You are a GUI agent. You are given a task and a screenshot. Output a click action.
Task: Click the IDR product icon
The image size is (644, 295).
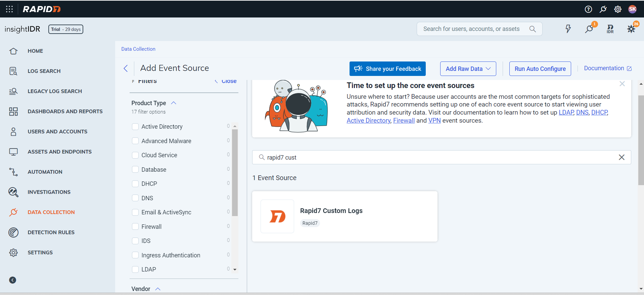point(610,29)
